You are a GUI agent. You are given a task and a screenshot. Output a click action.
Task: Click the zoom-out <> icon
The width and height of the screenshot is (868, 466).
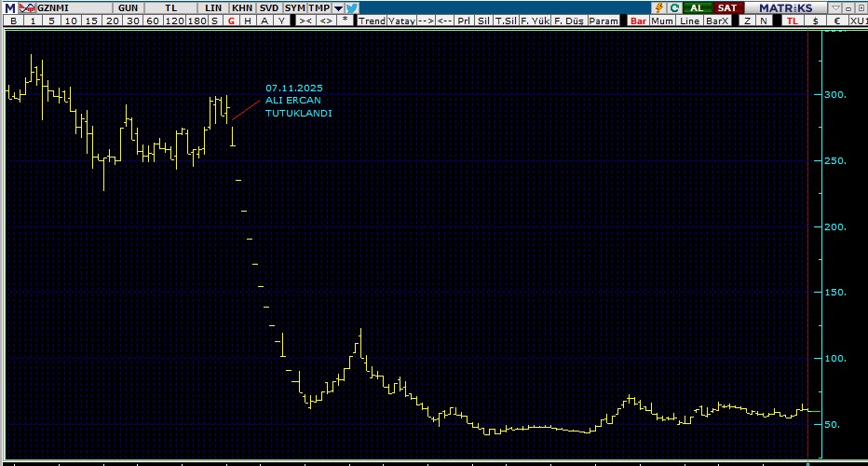point(326,21)
